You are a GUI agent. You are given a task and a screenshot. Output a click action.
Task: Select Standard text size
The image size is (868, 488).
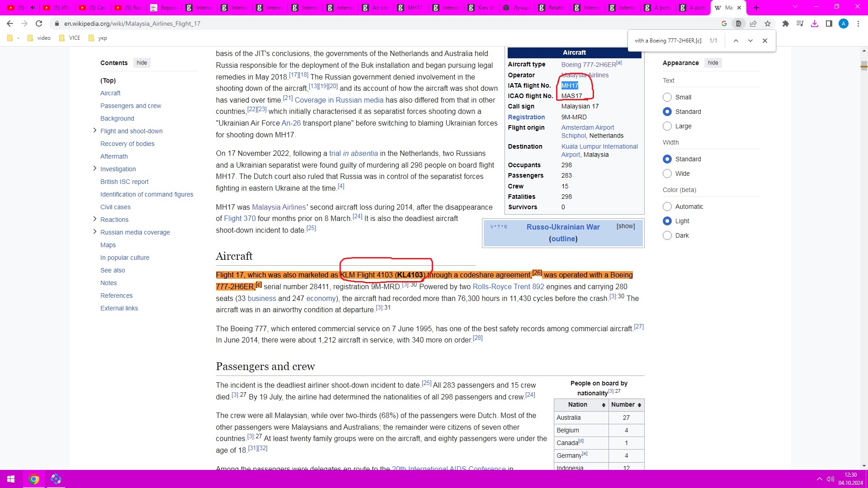(x=667, y=112)
